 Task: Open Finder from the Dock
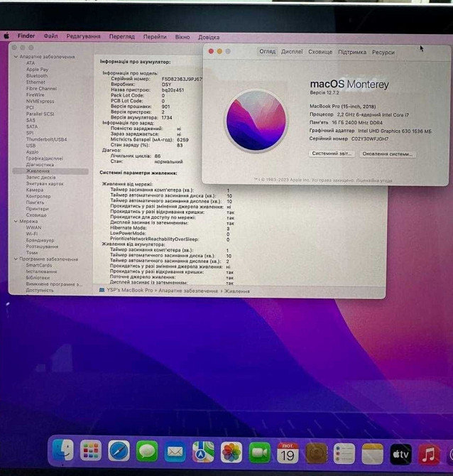pos(63,450)
